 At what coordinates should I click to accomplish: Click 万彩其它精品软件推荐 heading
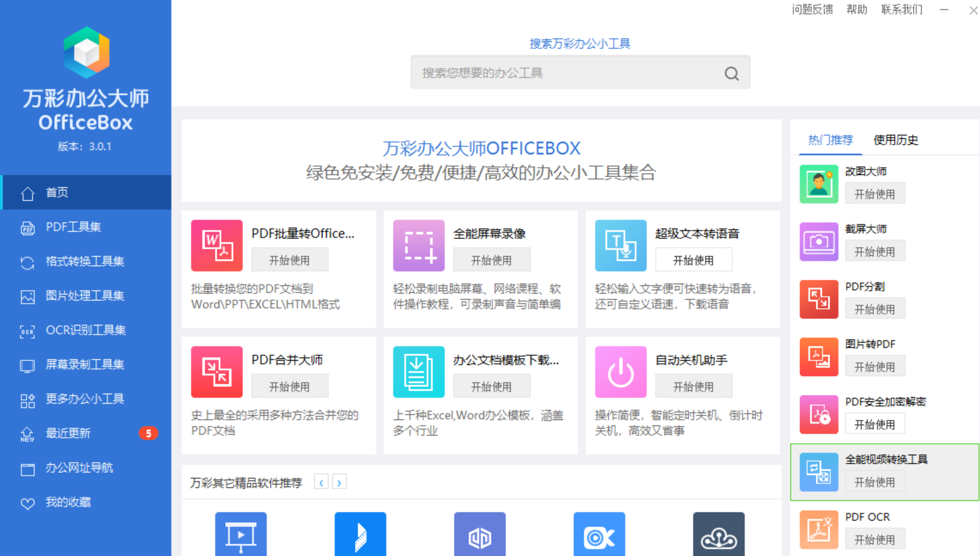(x=246, y=483)
